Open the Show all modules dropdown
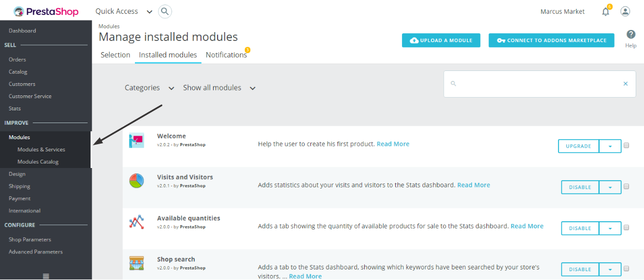Screen dimensions: 644x280 click(219, 88)
